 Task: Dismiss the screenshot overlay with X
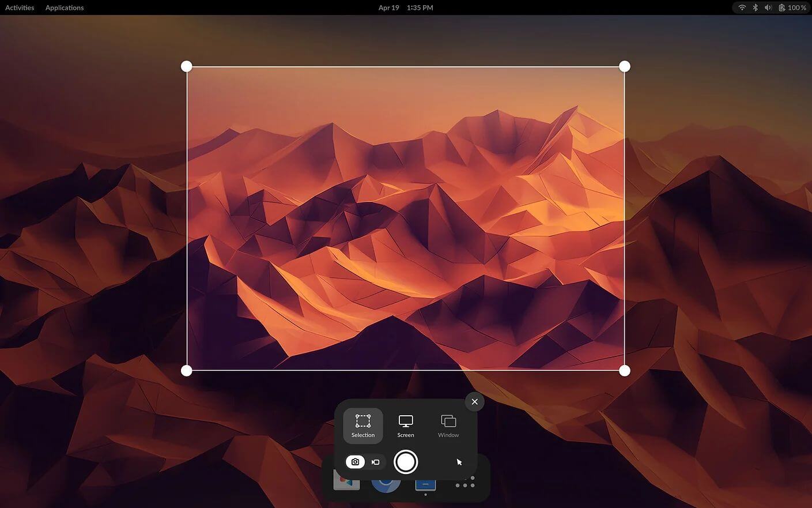(x=474, y=401)
